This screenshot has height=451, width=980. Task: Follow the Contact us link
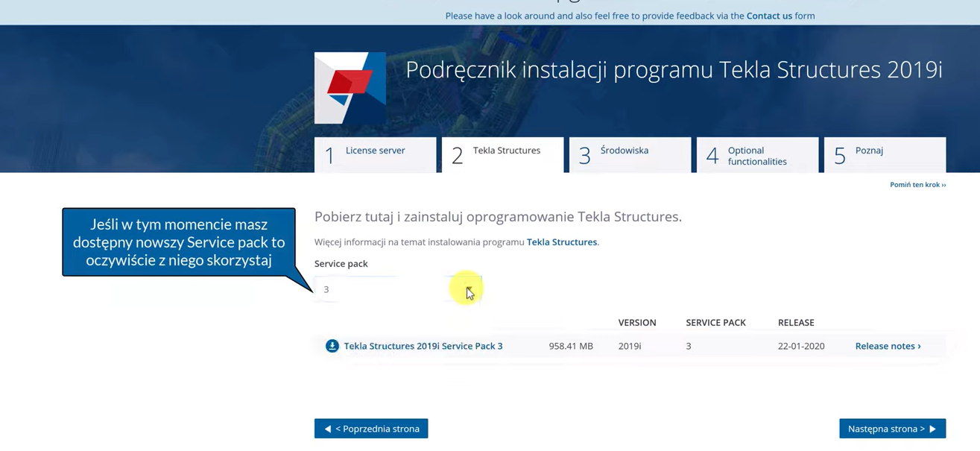769,16
